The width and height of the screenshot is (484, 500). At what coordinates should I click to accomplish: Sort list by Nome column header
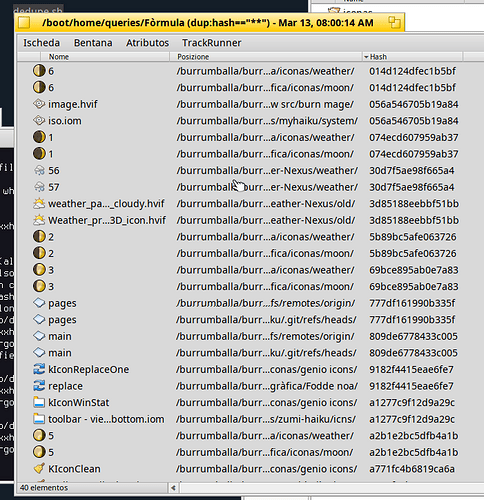(x=59, y=57)
